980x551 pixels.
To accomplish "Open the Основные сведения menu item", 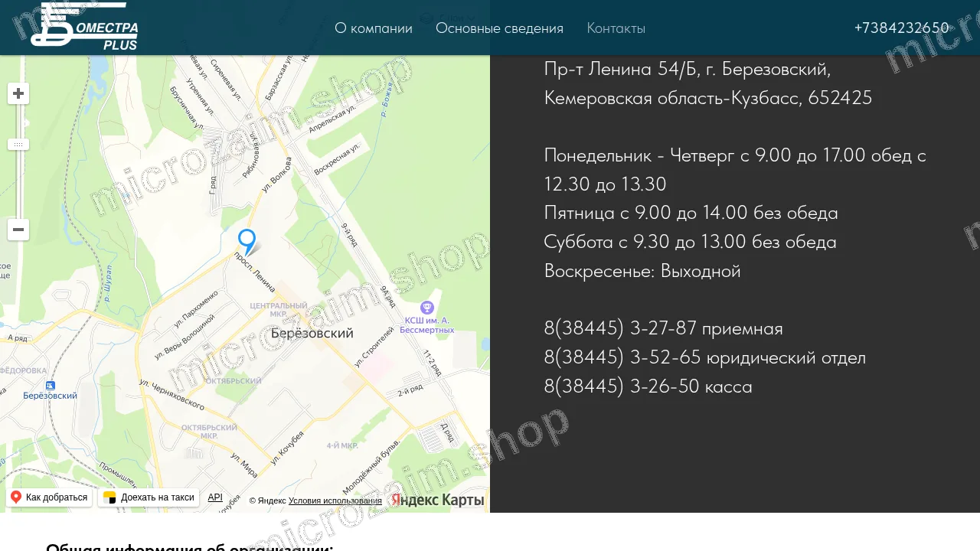I will [x=499, y=28].
